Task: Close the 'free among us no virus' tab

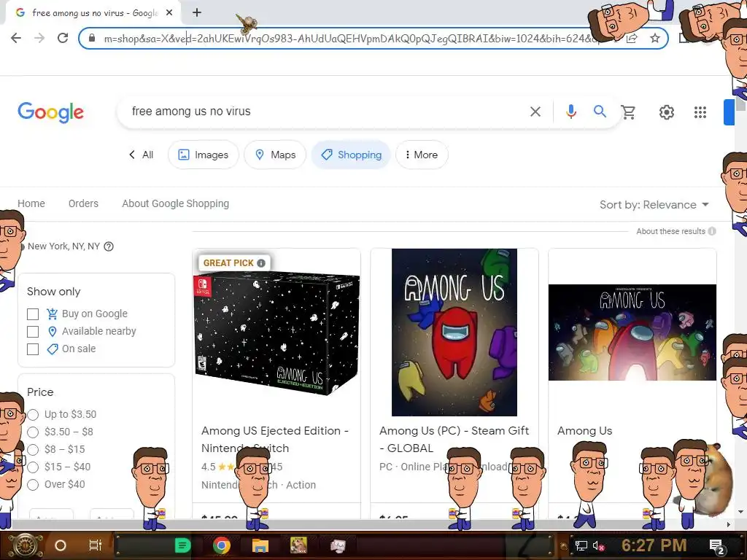Action: pyautogui.click(x=169, y=13)
